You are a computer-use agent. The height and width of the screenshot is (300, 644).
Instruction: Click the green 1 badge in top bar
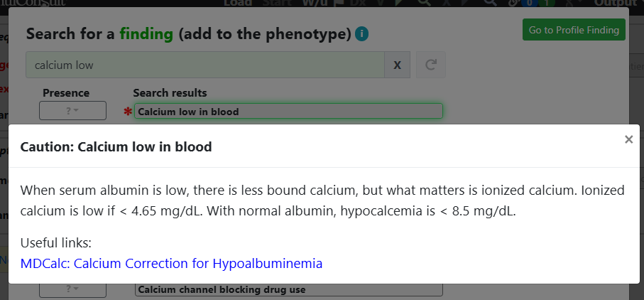click(545, 3)
